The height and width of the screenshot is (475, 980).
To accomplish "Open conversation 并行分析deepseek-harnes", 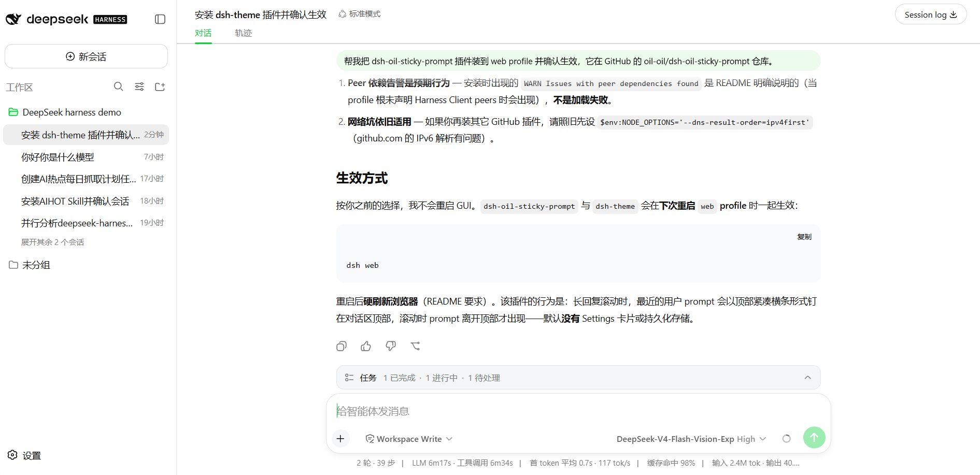I will tap(86, 223).
